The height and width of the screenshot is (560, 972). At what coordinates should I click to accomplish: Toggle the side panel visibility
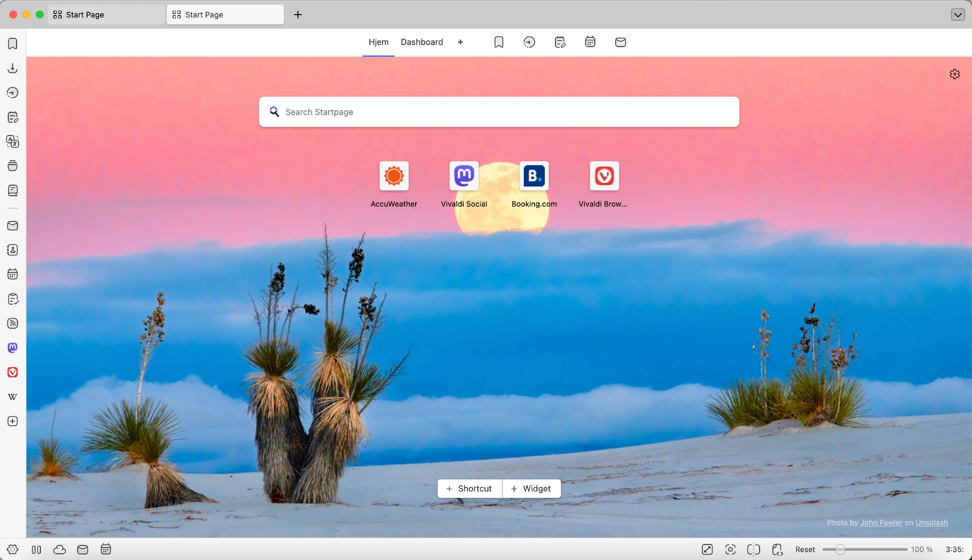click(x=36, y=549)
